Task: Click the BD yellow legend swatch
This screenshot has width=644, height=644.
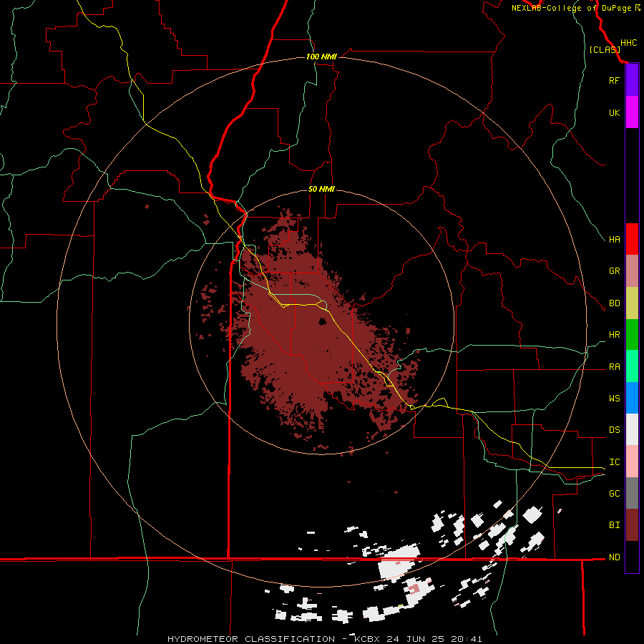Action: coord(632,303)
